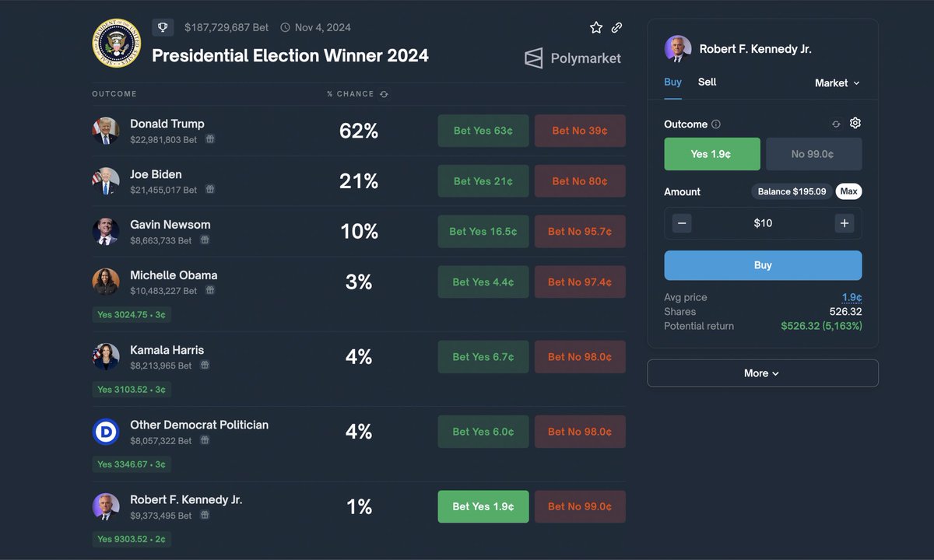
Task: Click Bet No 39¢ for Donald Trump
Action: point(580,131)
